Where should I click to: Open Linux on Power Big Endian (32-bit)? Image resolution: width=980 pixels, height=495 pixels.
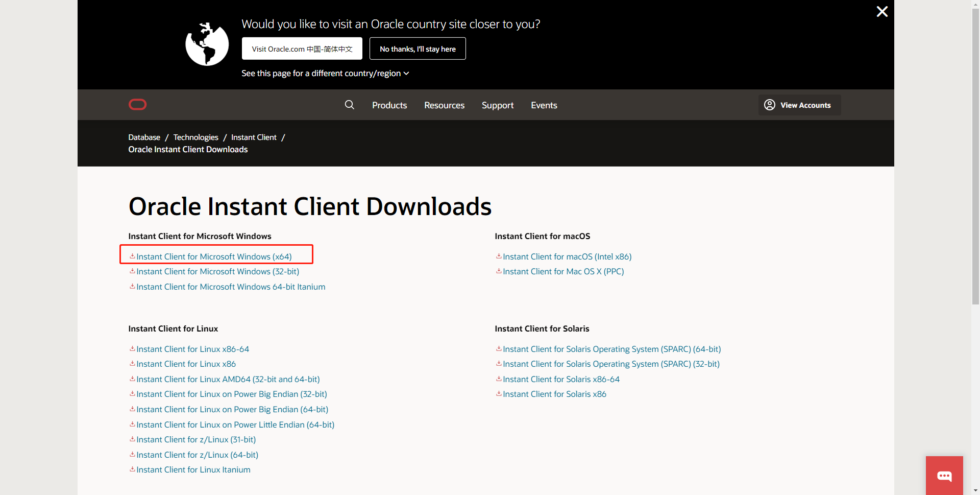[x=232, y=394]
